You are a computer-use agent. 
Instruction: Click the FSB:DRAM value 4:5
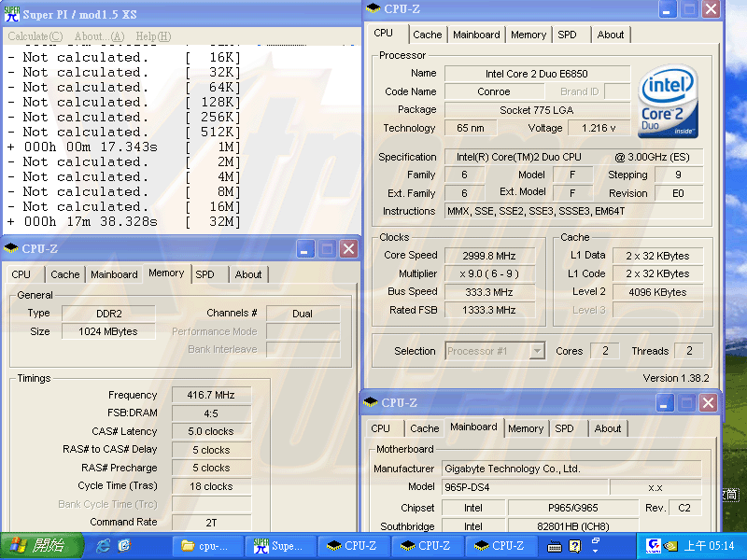pos(211,413)
